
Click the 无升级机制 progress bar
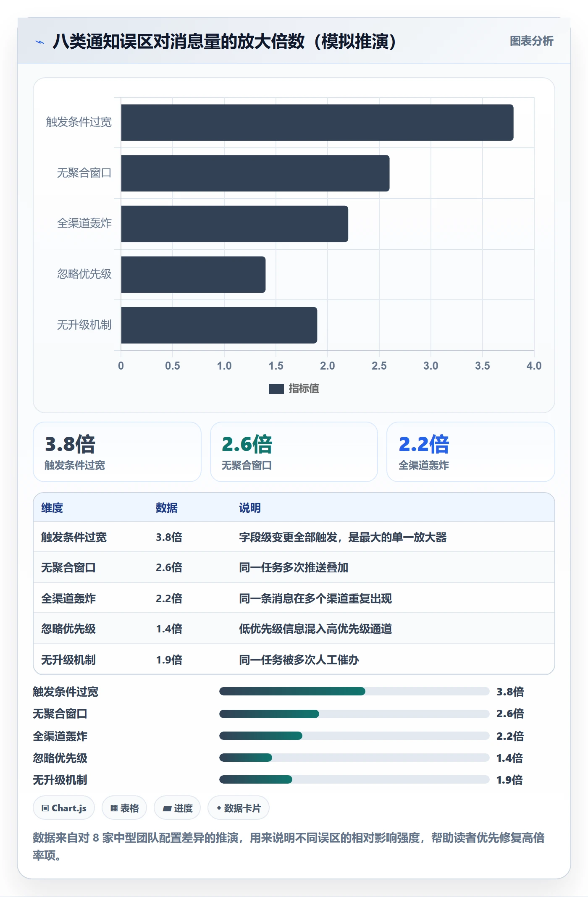point(354,779)
